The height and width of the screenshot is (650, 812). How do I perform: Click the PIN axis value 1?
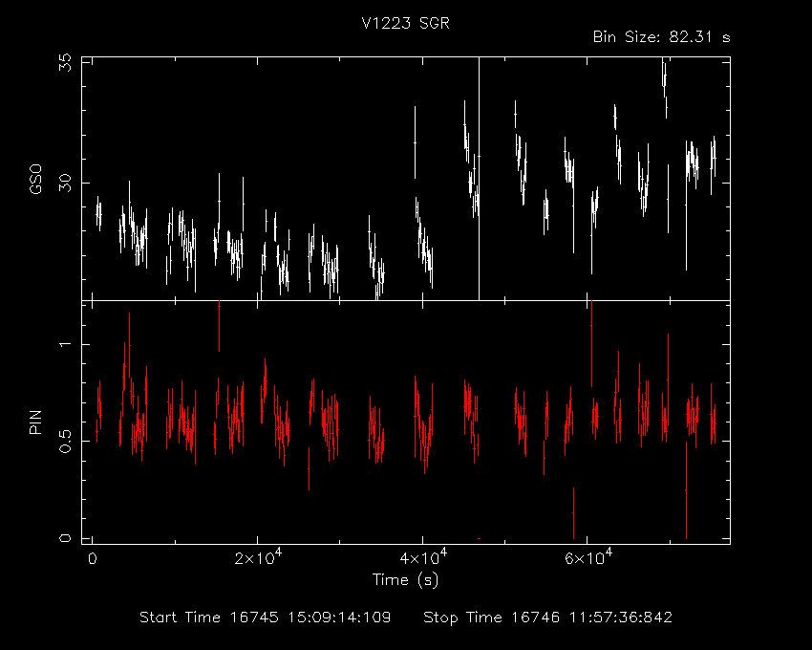pos(65,344)
